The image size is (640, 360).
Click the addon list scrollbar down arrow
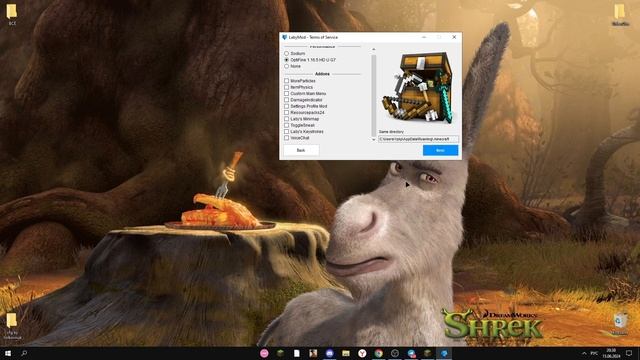(x=373, y=139)
